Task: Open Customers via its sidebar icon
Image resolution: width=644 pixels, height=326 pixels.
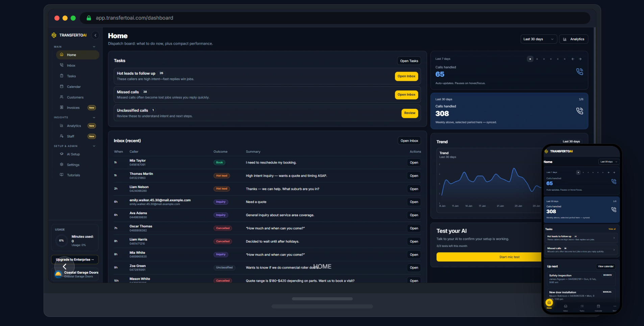Action: coord(61,97)
